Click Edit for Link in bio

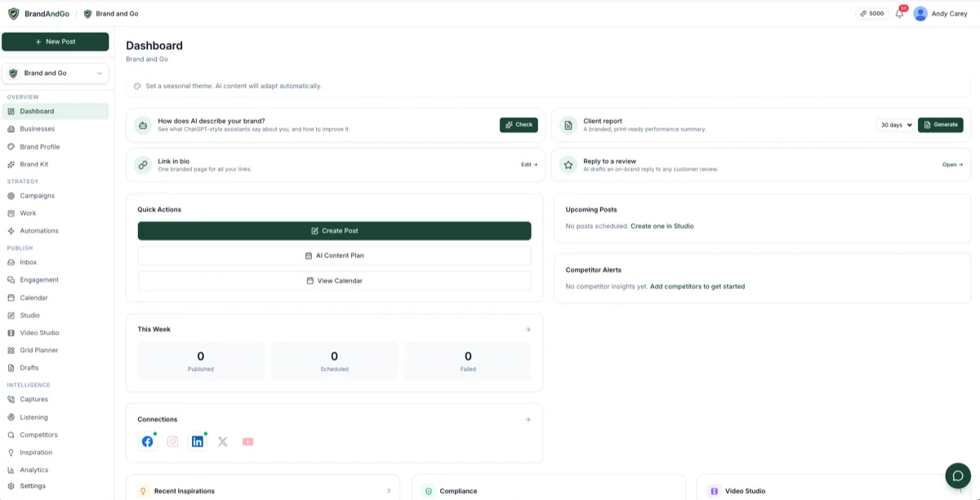click(x=529, y=164)
